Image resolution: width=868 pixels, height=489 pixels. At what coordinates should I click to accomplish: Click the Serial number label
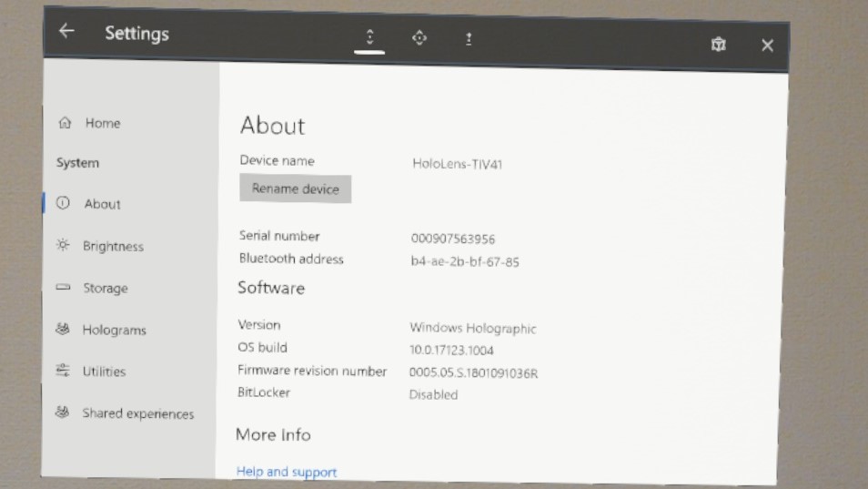[x=279, y=236]
